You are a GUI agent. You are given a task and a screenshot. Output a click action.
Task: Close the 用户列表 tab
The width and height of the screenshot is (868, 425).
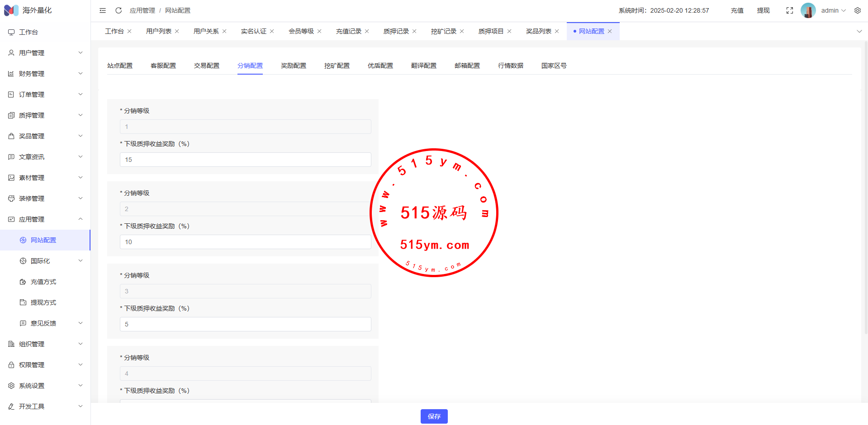177,31
